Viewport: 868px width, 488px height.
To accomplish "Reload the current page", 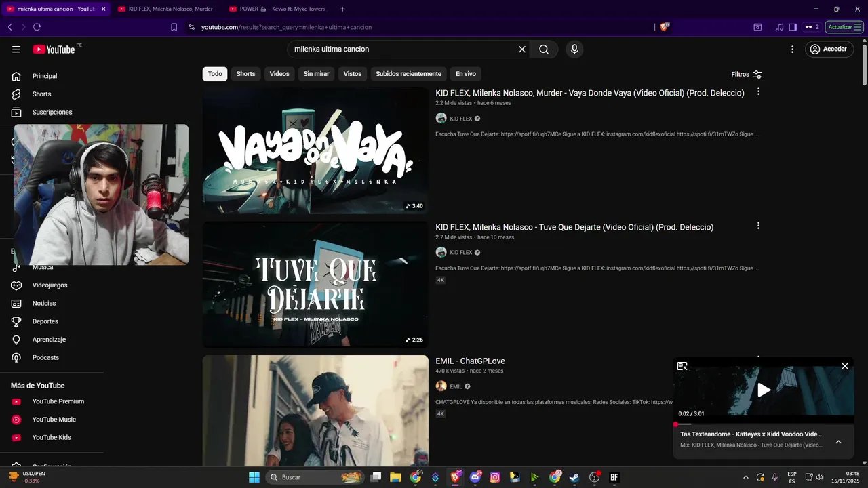I will tap(37, 27).
